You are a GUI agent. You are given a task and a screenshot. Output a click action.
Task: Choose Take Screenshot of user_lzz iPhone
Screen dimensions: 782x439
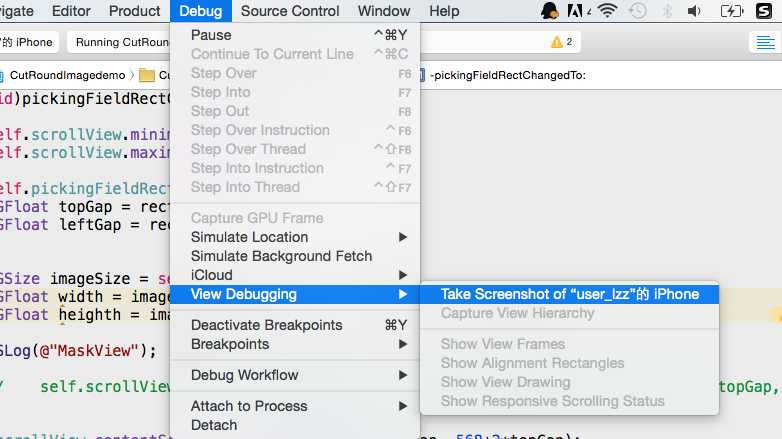coord(569,294)
